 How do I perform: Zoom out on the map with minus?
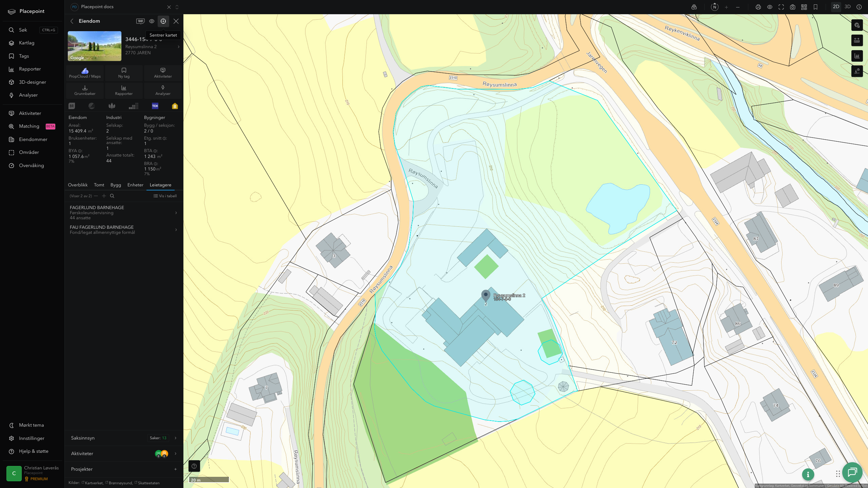point(738,7)
